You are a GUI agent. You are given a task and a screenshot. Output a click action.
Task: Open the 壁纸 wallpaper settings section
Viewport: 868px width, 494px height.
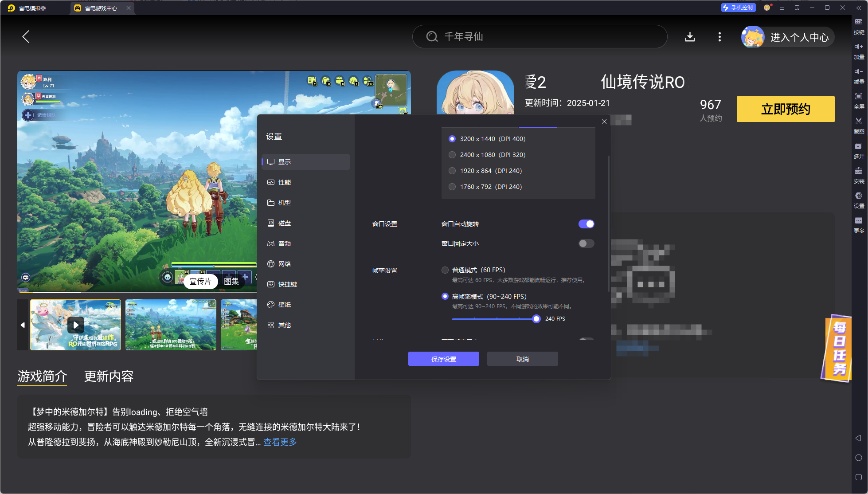285,305
